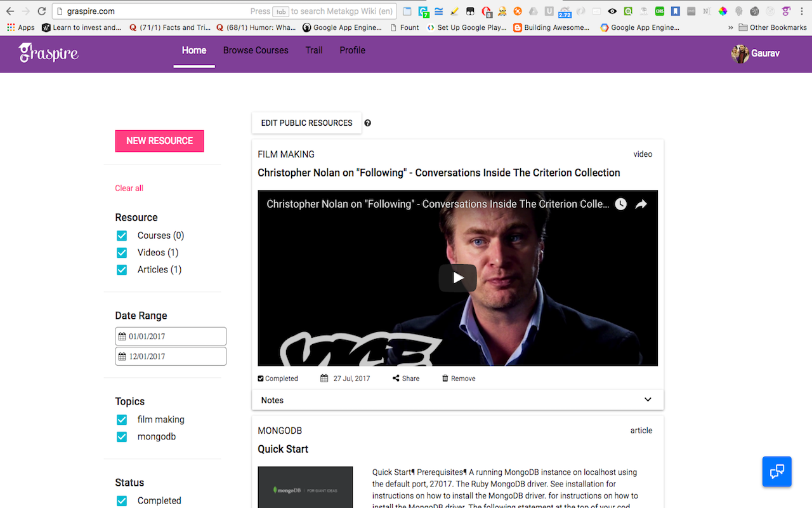
Task: Show hidden bookmarks with the double chevron
Action: point(731,27)
